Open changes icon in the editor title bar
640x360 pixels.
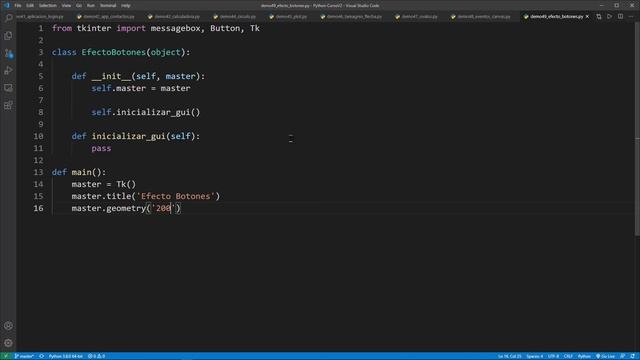tap(599, 17)
